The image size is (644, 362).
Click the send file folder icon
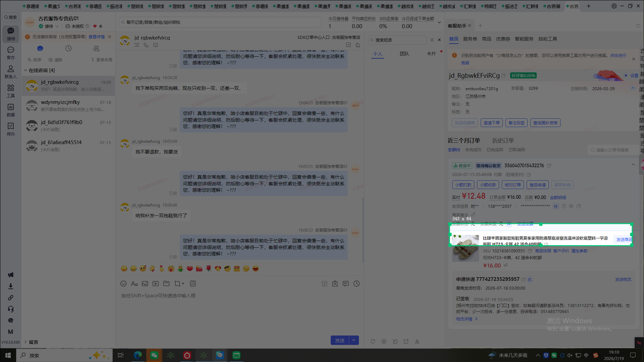[x=166, y=284]
